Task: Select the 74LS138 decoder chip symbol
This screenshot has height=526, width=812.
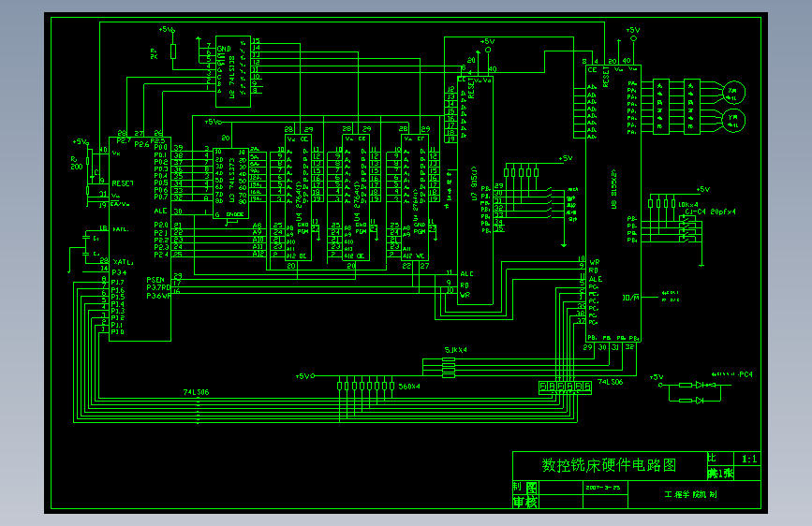Action: (x=233, y=71)
